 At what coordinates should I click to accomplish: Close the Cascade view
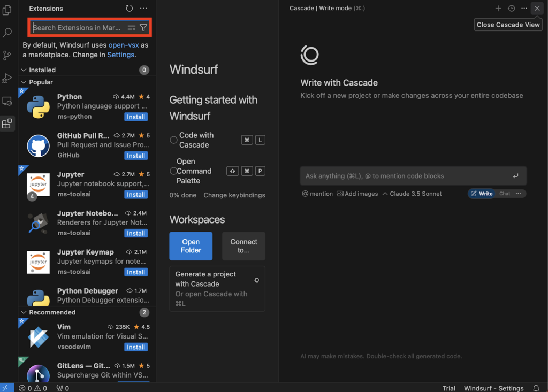537,9
